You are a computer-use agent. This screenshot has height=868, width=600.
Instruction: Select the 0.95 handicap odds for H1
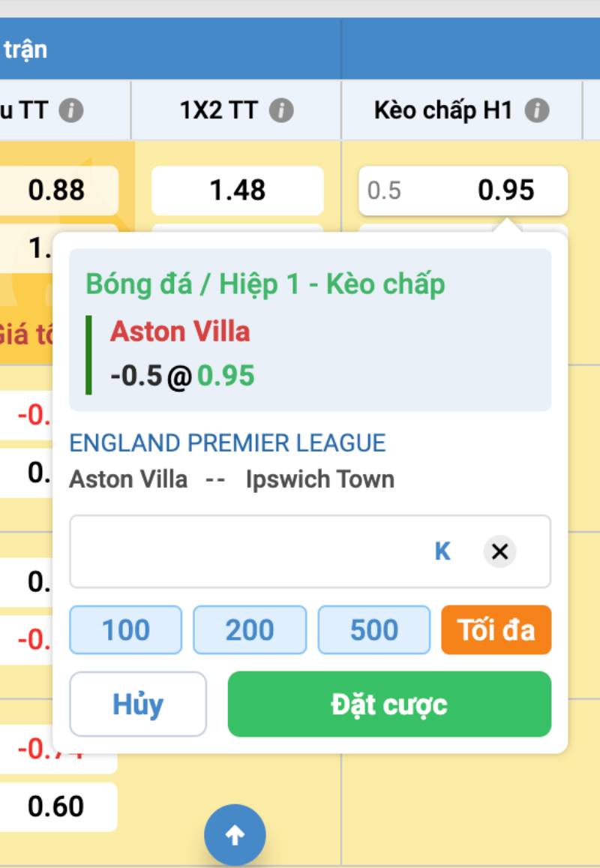463,191
